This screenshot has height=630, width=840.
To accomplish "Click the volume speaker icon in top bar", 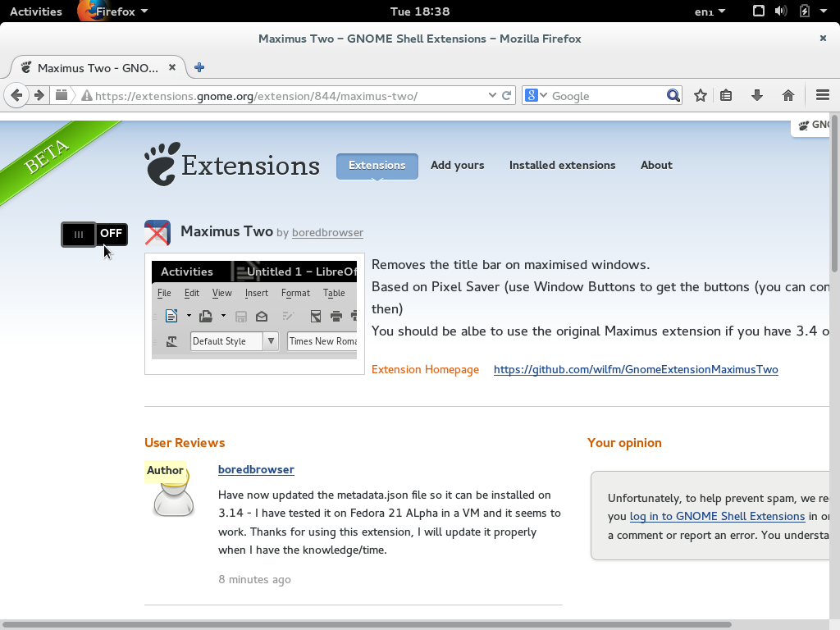I will click(781, 11).
